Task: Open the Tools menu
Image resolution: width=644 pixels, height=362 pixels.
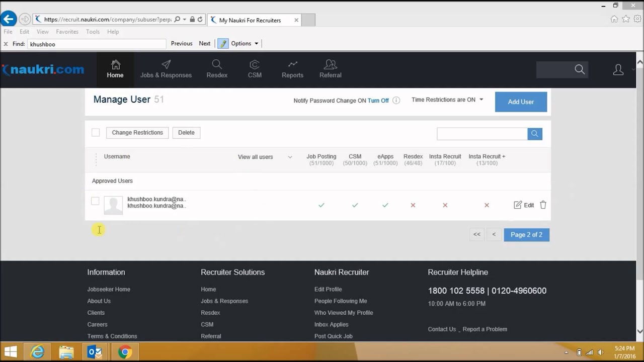Action: [93, 32]
